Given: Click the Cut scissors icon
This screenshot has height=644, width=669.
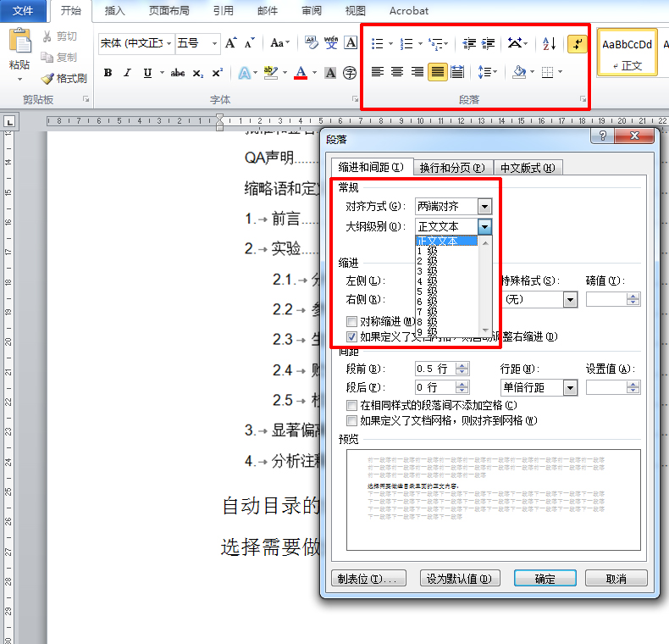Looking at the screenshot, I should click(x=47, y=36).
